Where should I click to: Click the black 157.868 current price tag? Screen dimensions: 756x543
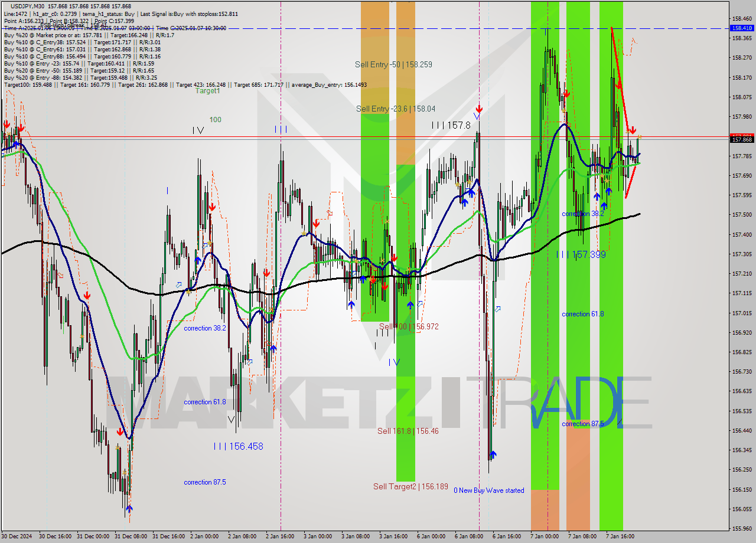pyautogui.click(x=742, y=139)
